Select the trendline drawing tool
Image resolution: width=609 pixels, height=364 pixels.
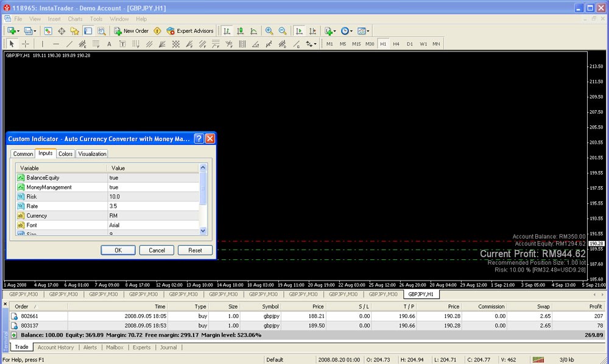[x=69, y=44]
